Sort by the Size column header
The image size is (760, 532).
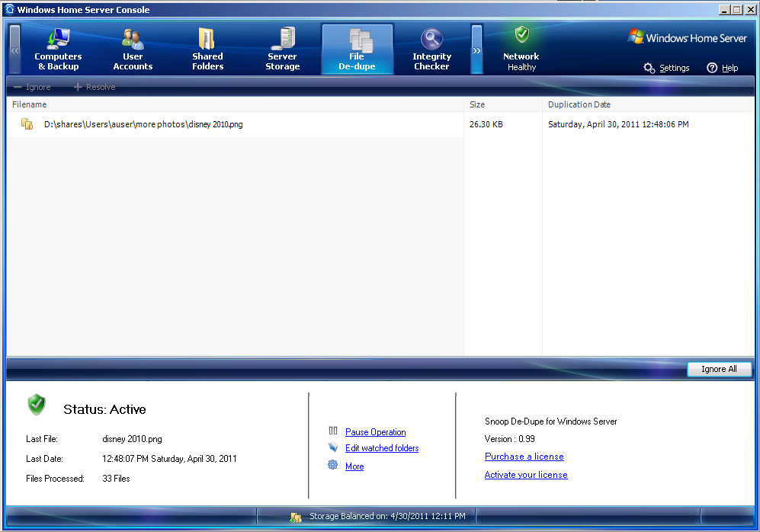pyautogui.click(x=502, y=104)
